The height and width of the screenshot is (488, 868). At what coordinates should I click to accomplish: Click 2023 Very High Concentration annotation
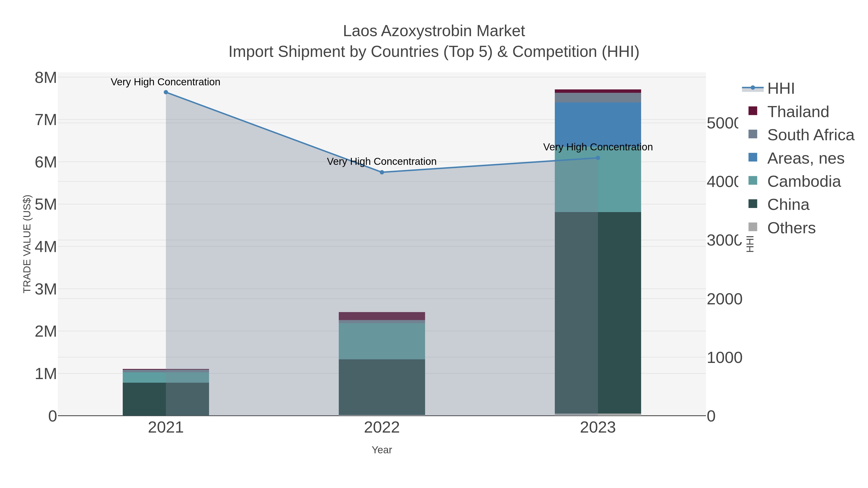[x=598, y=147]
